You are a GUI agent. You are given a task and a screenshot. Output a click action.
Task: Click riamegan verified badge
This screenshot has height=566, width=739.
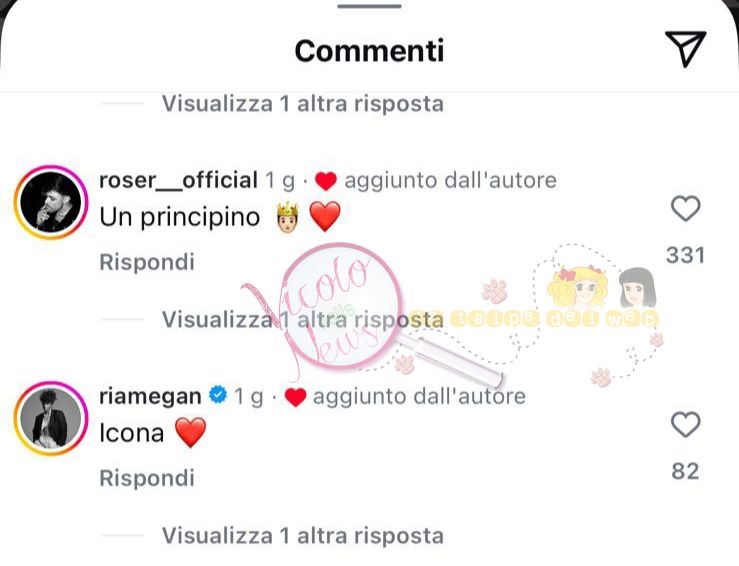tap(218, 395)
